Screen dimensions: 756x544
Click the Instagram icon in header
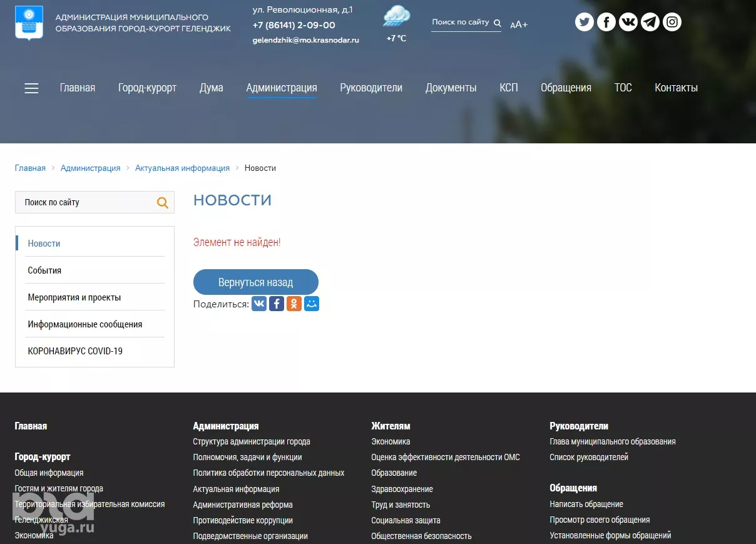pyautogui.click(x=672, y=23)
